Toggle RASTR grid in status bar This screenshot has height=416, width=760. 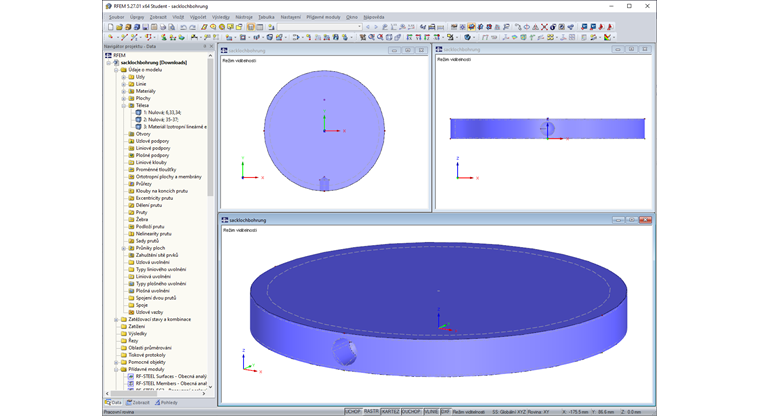point(371,412)
